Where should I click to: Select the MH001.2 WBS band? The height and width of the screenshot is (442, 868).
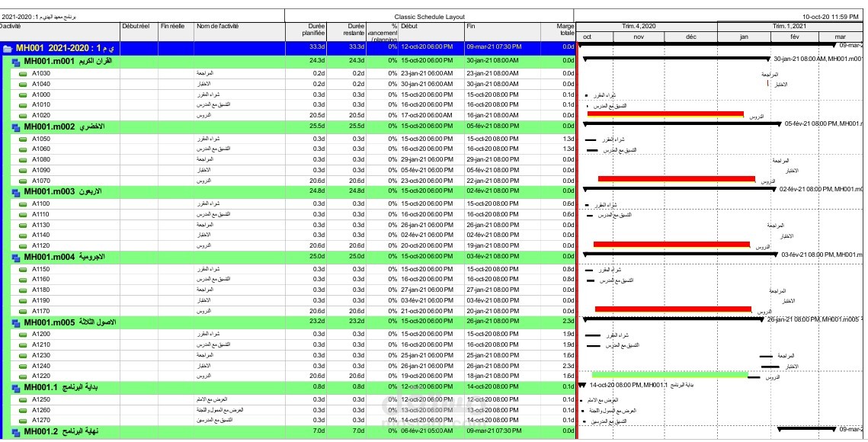coord(290,431)
